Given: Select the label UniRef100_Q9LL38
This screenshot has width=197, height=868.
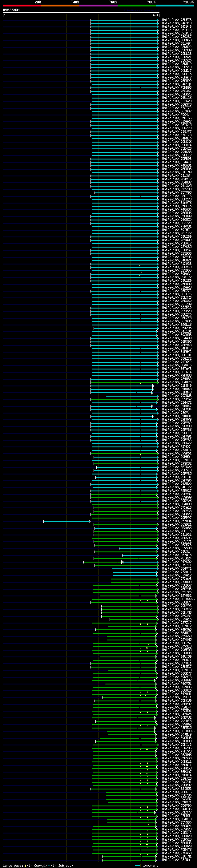Looking at the screenshot, I should (x=177, y=54).
